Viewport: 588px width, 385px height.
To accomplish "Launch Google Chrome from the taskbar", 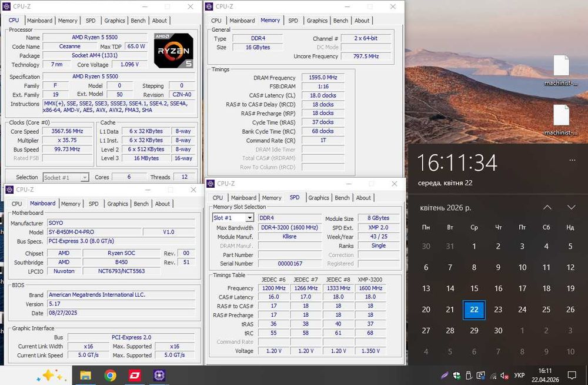I will (111, 375).
